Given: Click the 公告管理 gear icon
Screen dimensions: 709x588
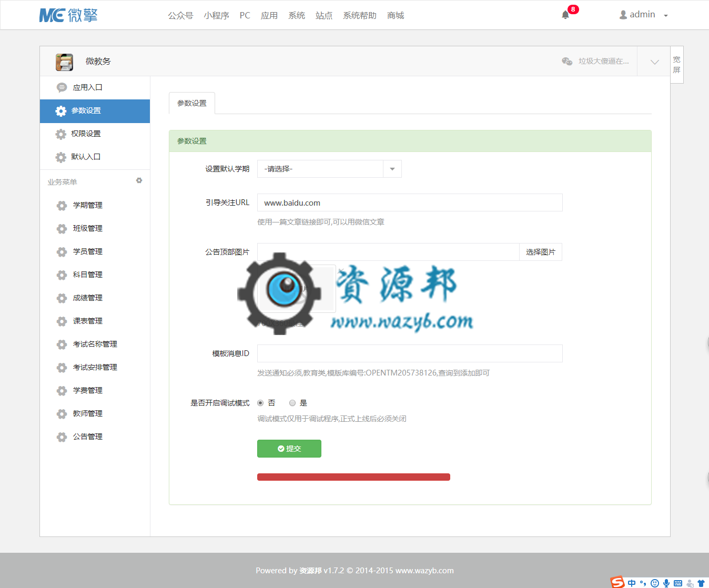Looking at the screenshot, I should (x=62, y=437).
